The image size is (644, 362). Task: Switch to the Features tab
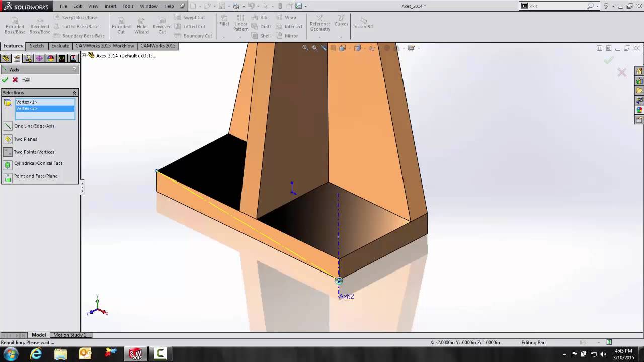[x=13, y=46]
